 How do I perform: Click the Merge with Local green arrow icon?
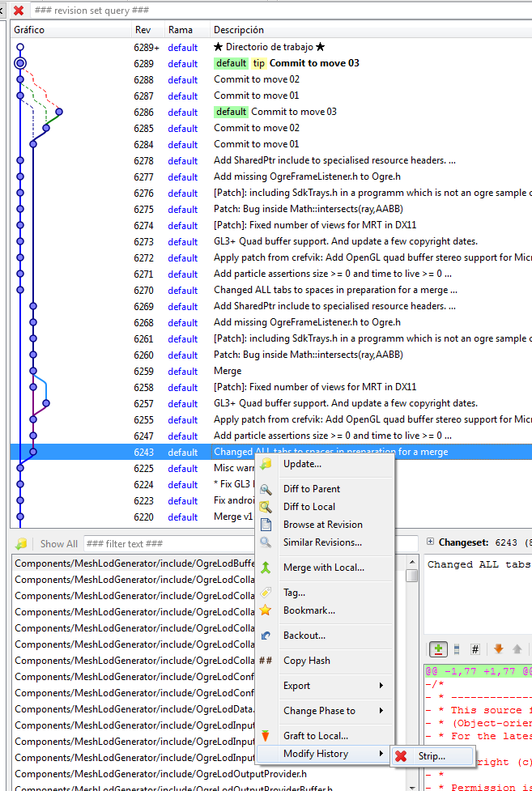click(266, 568)
